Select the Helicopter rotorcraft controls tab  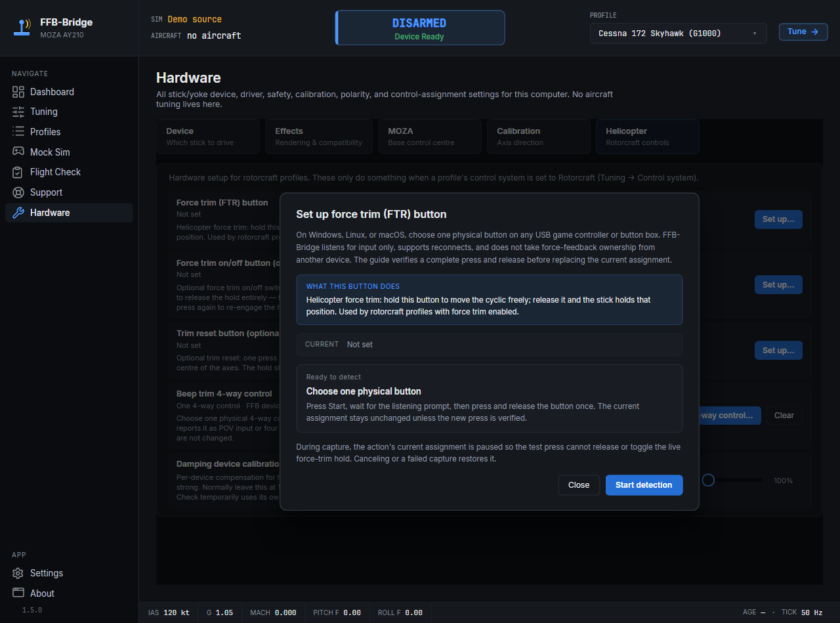[648, 137]
